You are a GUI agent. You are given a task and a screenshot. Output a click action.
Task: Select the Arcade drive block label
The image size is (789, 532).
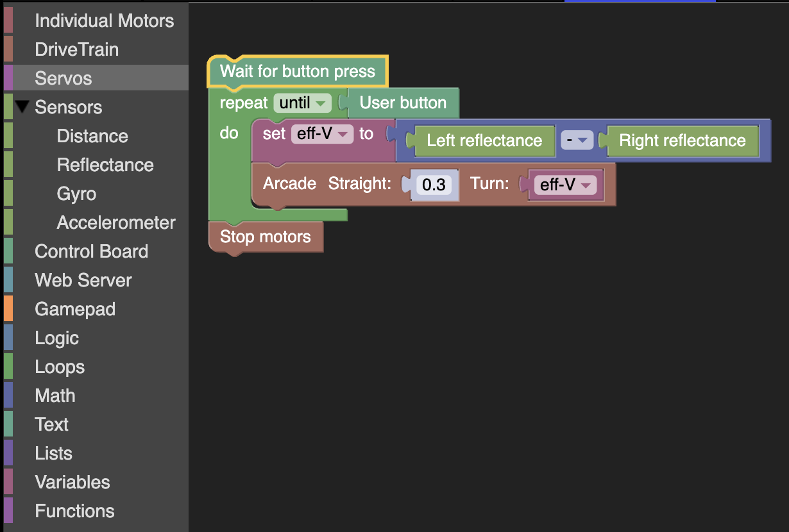pyautogui.click(x=289, y=184)
